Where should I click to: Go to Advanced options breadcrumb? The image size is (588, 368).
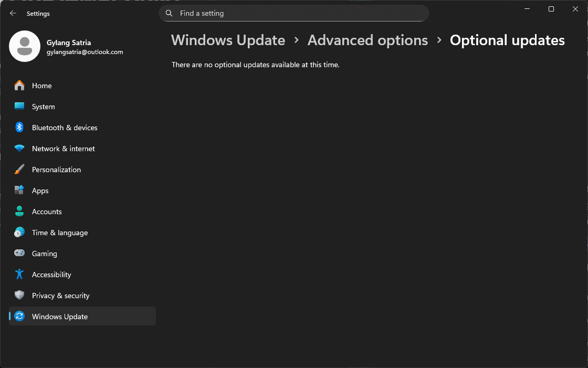tap(367, 40)
